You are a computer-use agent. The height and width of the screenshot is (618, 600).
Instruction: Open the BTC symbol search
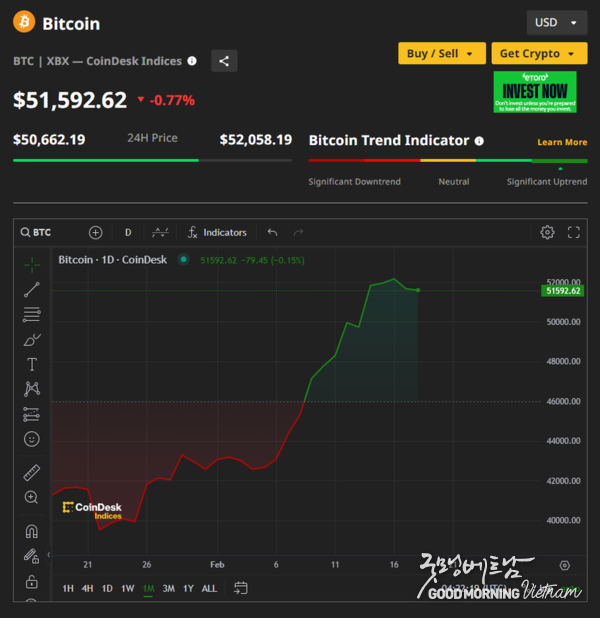(x=36, y=232)
